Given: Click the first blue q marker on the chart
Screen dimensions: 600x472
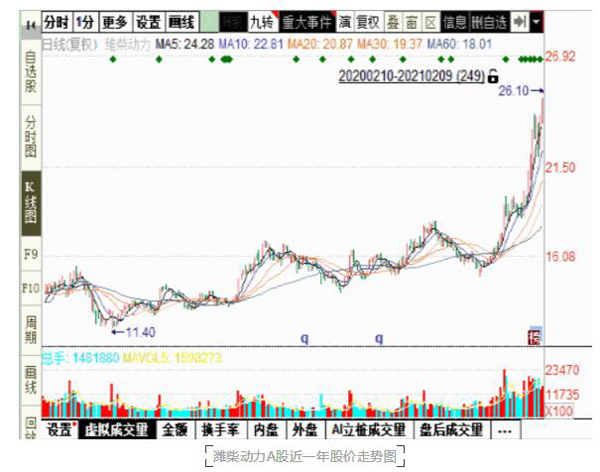Looking at the screenshot, I should point(304,338).
